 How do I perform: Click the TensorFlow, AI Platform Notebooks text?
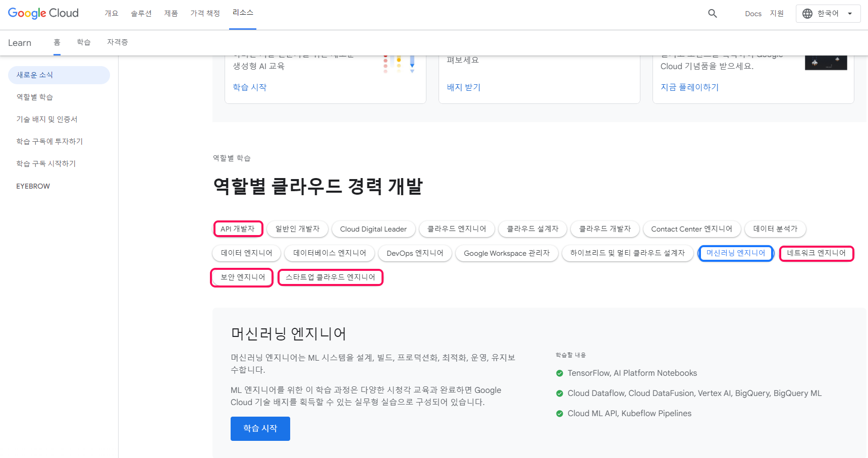[x=632, y=373]
